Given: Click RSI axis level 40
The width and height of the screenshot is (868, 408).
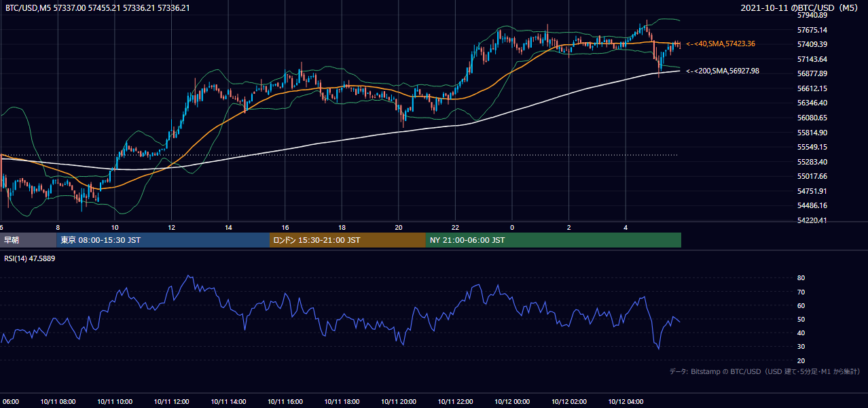Looking at the screenshot, I should pyautogui.click(x=801, y=333).
